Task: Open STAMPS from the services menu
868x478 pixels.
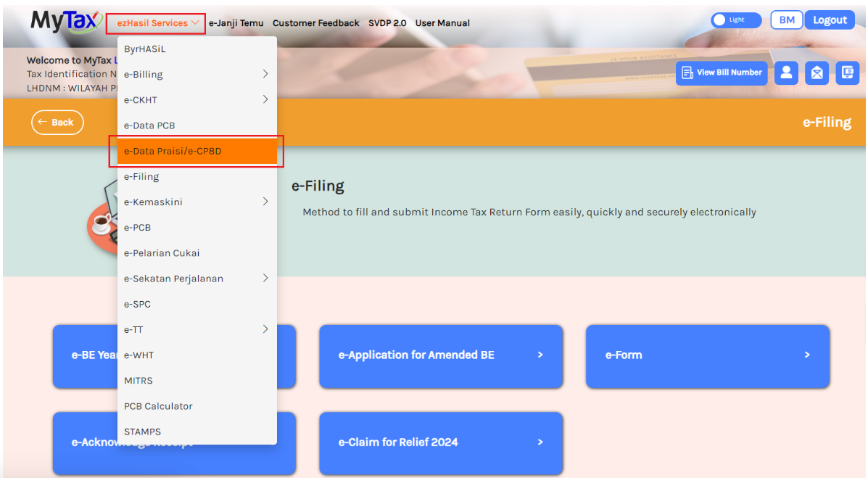Action: (x=143, y=432)
